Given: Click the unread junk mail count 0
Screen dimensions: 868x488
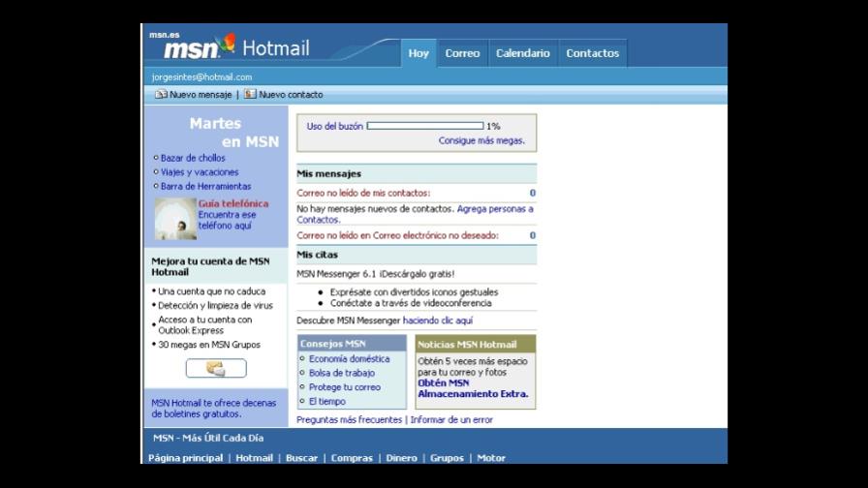Looking at the screenshot, I should (533, 235).
